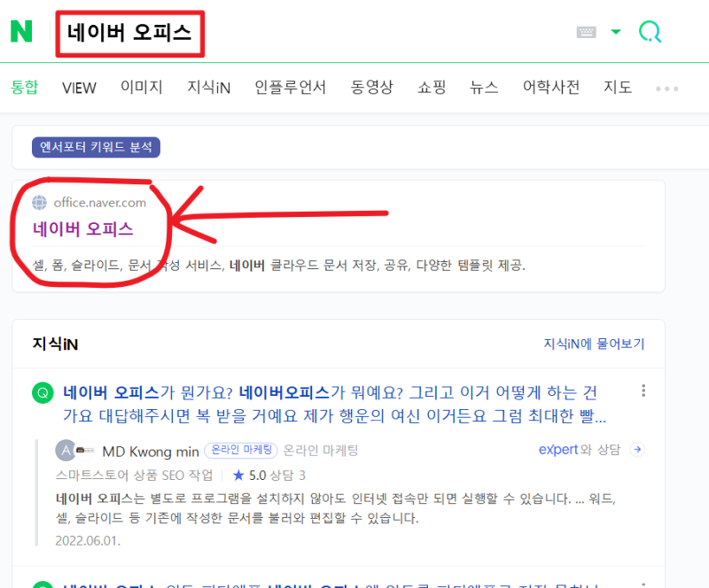Select the 뉴스 tab
The height and width of the screenshot is (588, 709).
(x=484, y=87)
